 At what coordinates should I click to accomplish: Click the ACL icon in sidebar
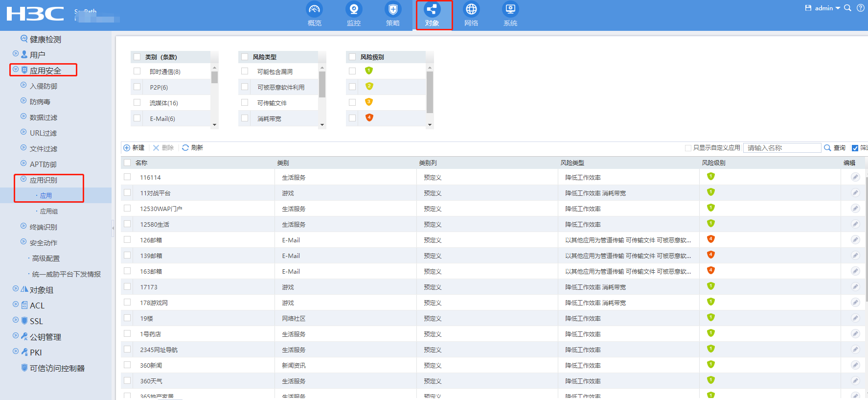coord(24,305)
